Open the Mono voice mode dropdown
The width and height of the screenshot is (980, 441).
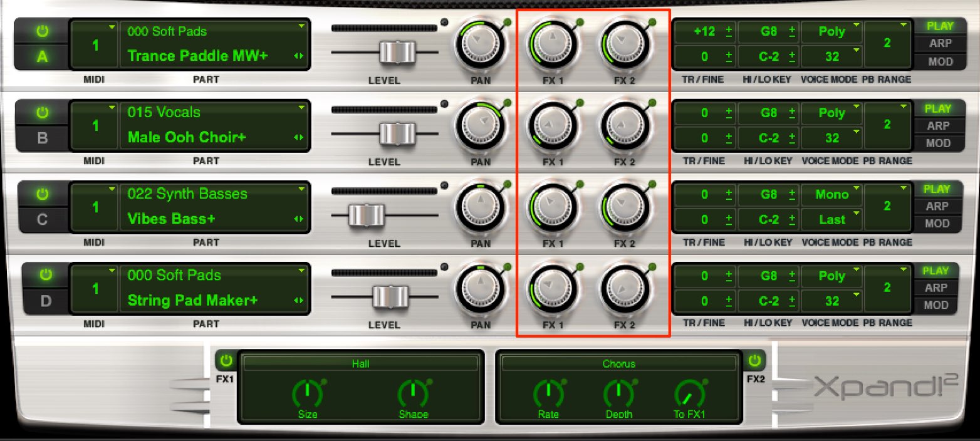click(x=831, y=194)
